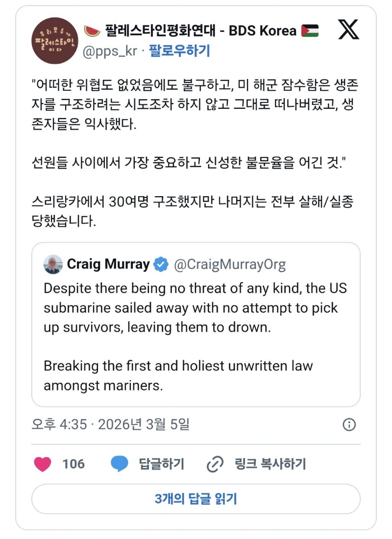Open the 팔레스타인평화연대 - BDS Korea display name

(201, 31)
